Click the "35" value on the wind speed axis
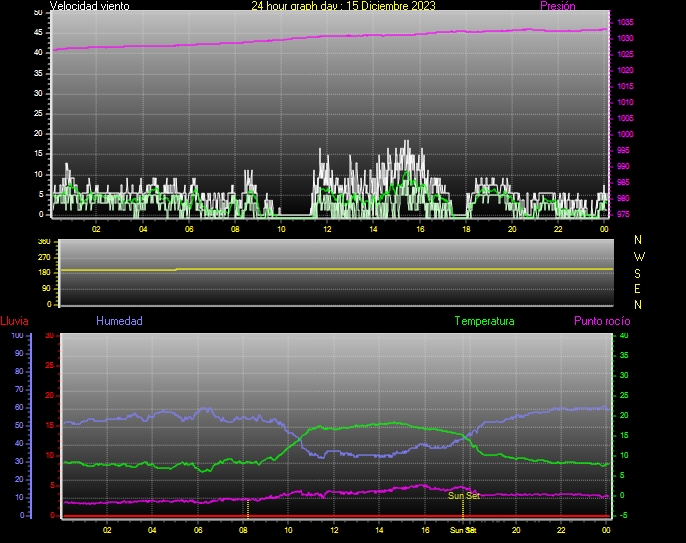 [38, 73]
